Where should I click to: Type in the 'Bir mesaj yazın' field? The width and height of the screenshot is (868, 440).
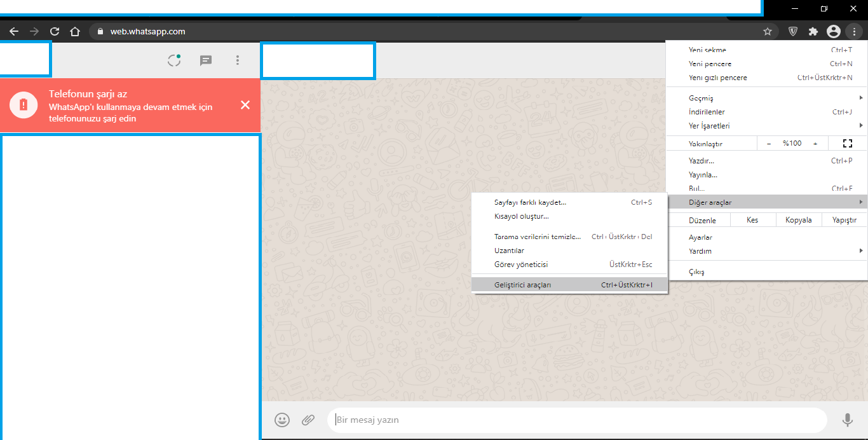pos(572,420)
